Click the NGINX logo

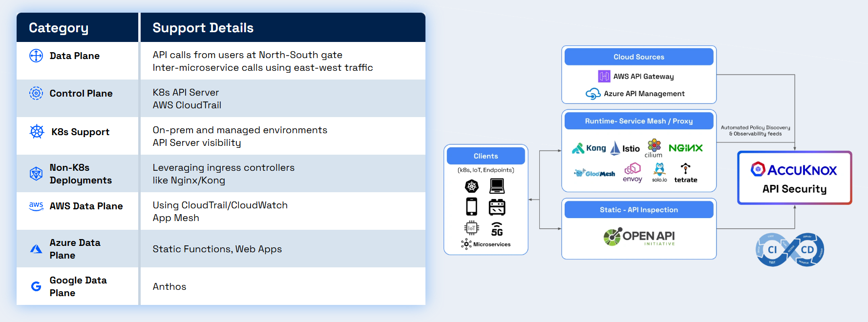685,148
